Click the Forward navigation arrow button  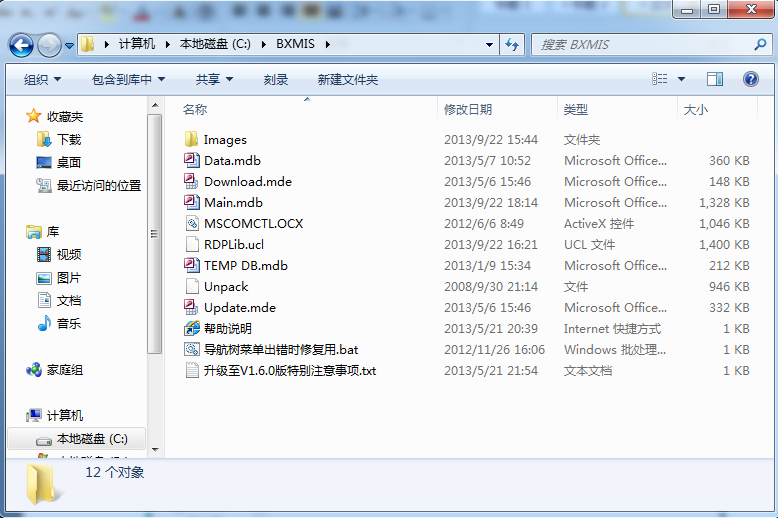pyautogui.click(x=49, y=46)
